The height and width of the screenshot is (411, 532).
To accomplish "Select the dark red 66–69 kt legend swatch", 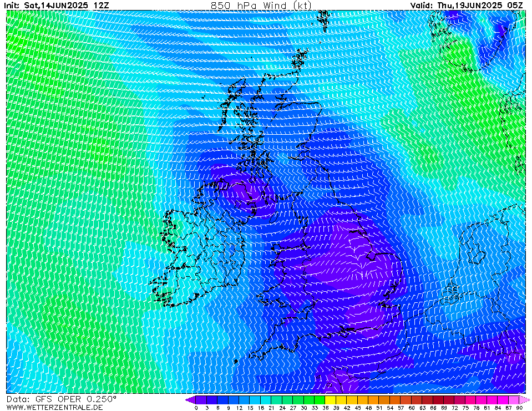I will point(438,400).
